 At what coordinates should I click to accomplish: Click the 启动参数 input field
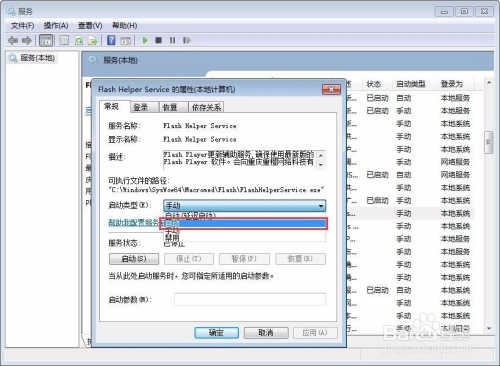tap(250, 299)
